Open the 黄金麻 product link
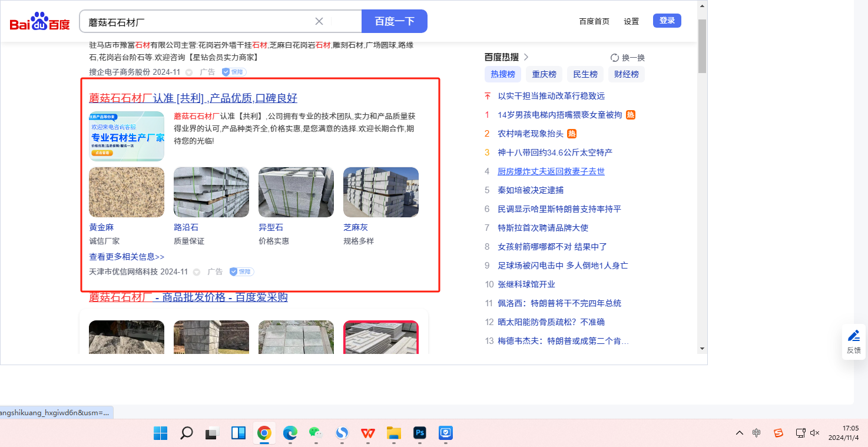The width and height of the screenshot is (868, 447). pos(101,227)
